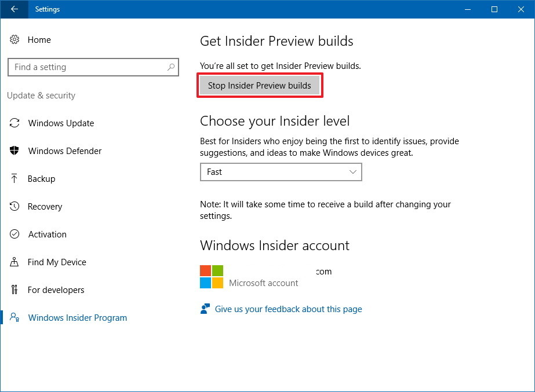This screenshot has height=392, width=535.
Task: Click the Windows Defender shield icon
Action: (15, 151)
